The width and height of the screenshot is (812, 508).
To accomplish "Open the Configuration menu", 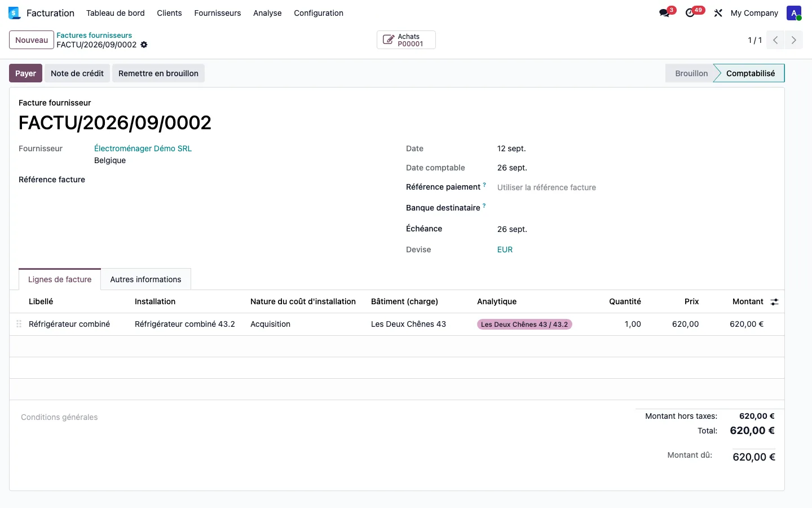I will point(319,13).
